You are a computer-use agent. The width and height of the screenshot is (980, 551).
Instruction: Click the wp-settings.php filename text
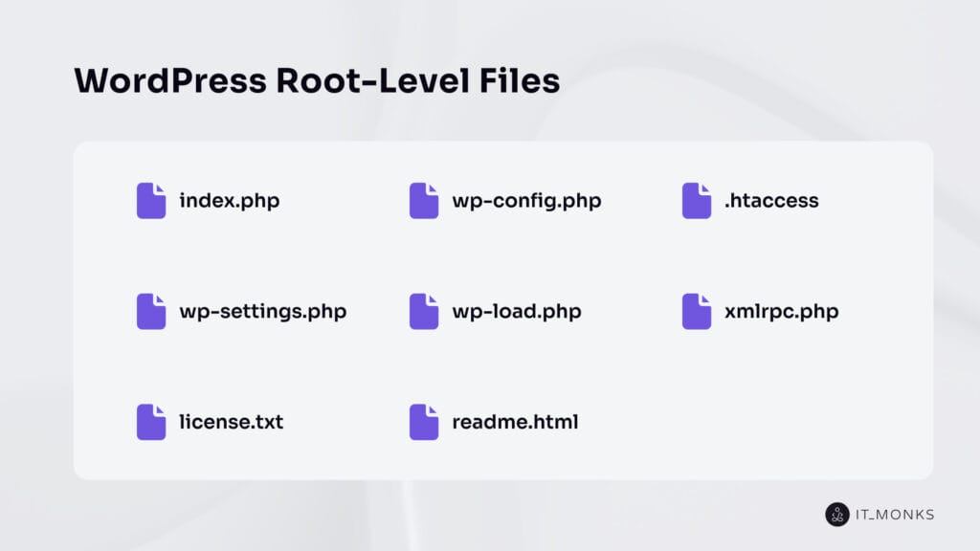click(x=262, y=312)
